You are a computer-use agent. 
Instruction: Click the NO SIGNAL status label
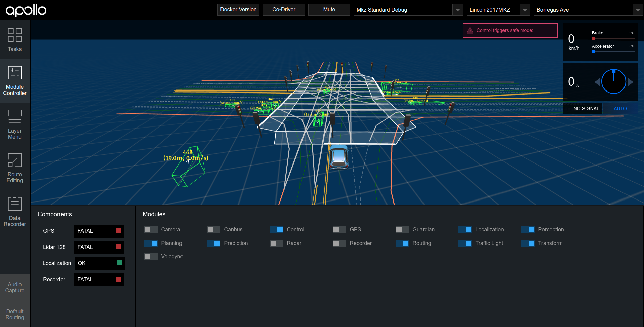(586, 109)
